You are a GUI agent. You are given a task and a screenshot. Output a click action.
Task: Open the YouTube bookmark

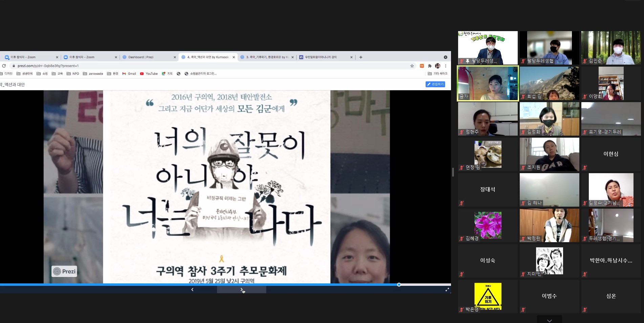tap(149, 74)
